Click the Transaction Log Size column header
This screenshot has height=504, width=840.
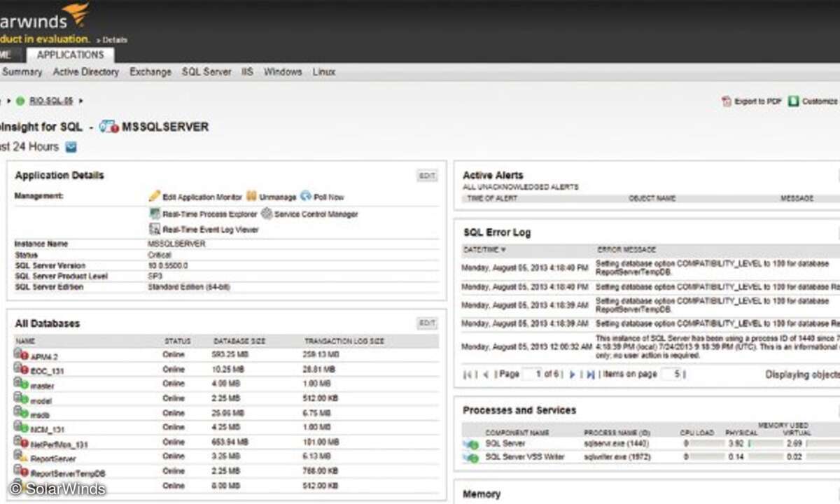[x=344, y=341]
